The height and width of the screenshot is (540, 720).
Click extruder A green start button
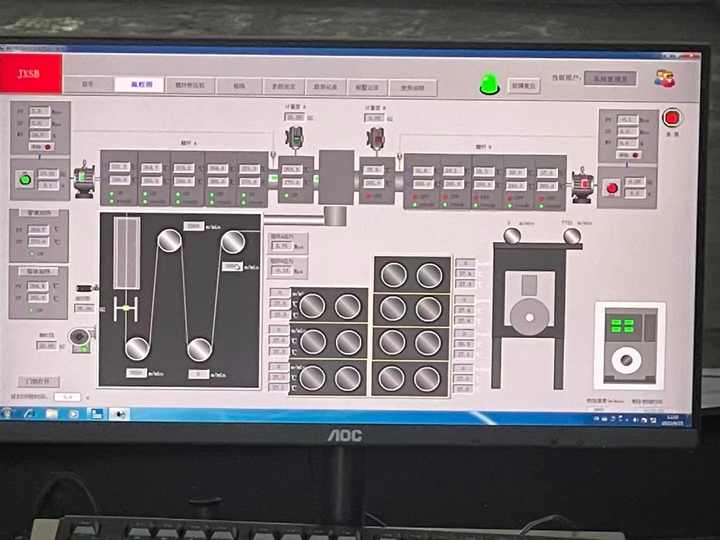point(25,179)
